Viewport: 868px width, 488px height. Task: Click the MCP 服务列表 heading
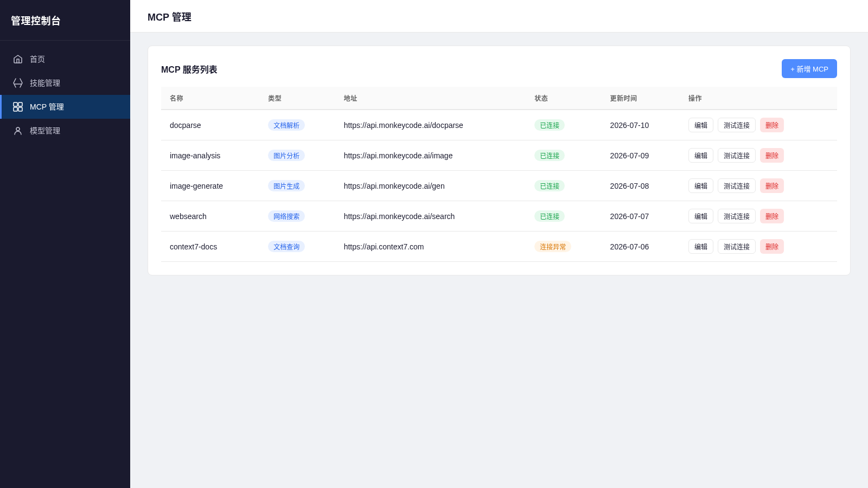point(189,69)
